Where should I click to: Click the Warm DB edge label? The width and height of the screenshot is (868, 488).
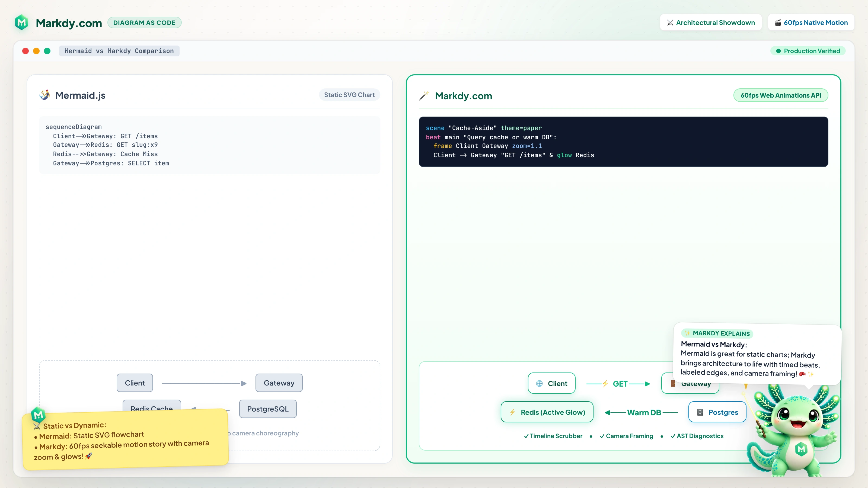644,413
